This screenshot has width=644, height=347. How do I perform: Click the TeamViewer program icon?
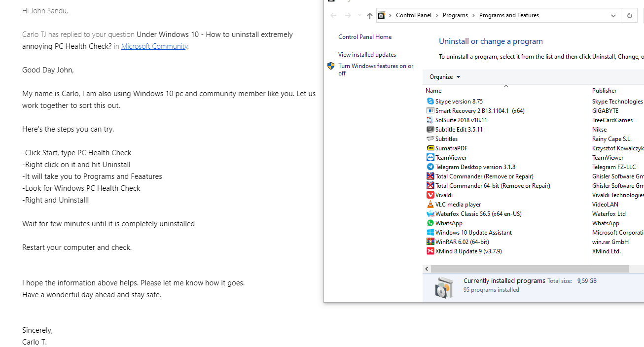[430, 157]
